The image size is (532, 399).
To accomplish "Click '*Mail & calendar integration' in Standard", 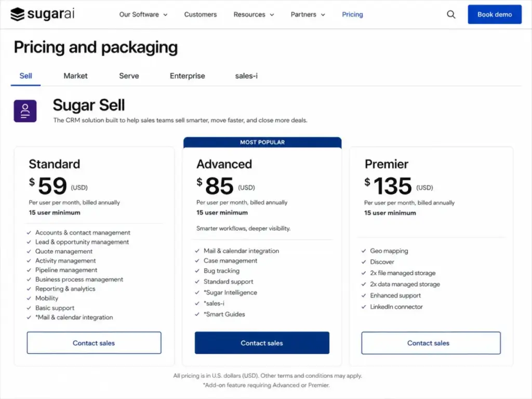I will click(74, 317).
